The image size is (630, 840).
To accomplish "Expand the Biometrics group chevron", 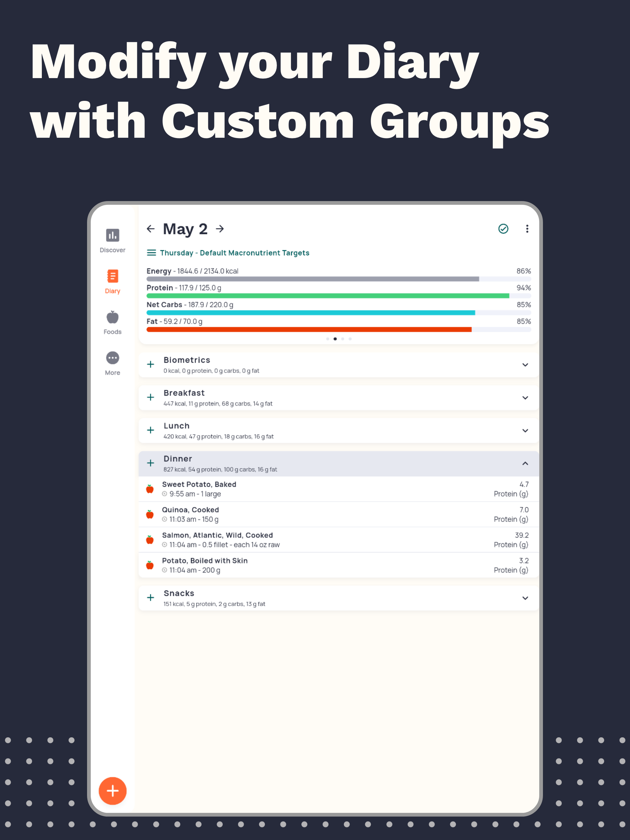I will pos(525,365).
